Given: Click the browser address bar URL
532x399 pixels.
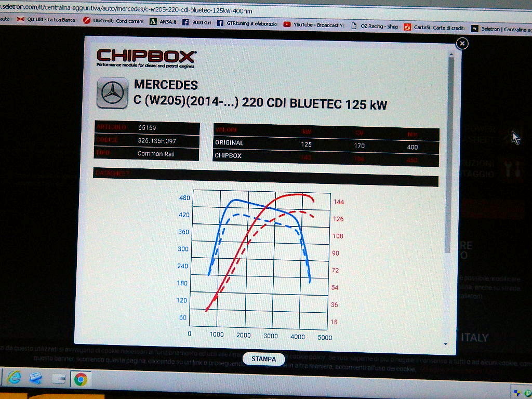Looking at the screenshot, I should 126,9.
